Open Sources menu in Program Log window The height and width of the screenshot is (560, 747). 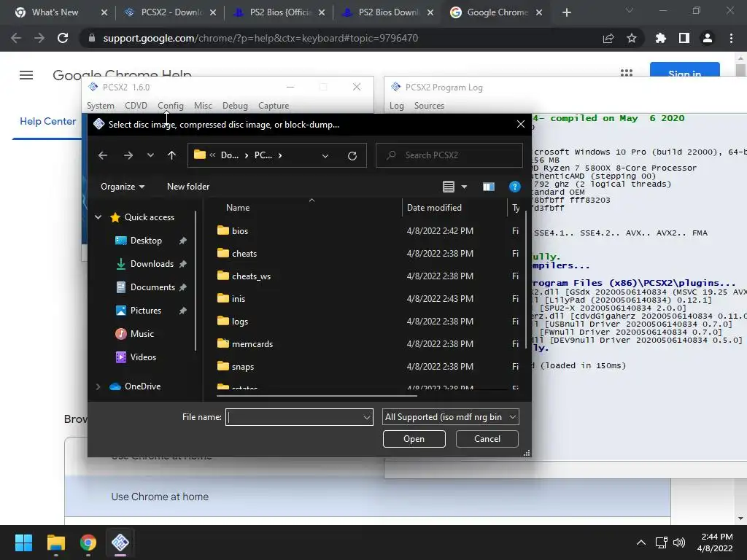[429, 106]
